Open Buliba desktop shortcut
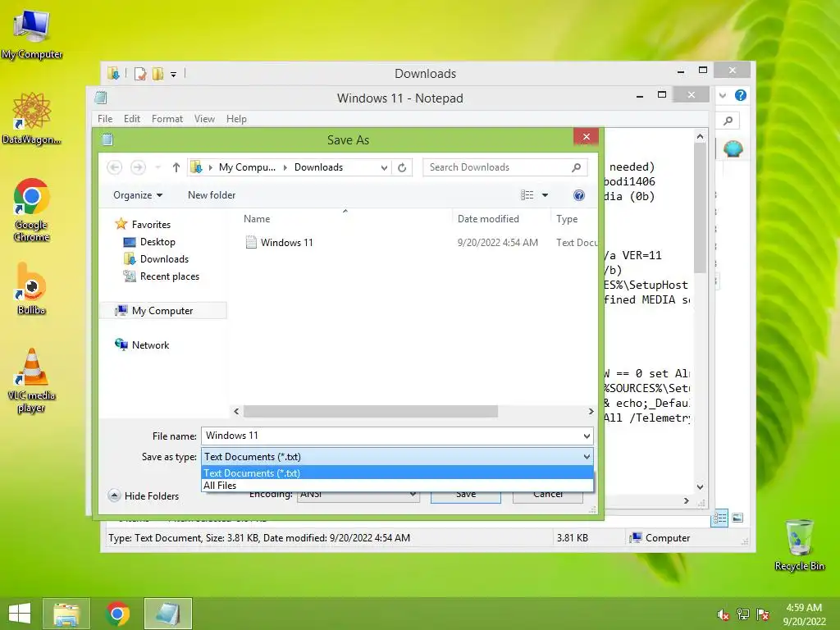The width and height of the screenshot is (840, 630). pyautogui.click(x=32, y=288)
